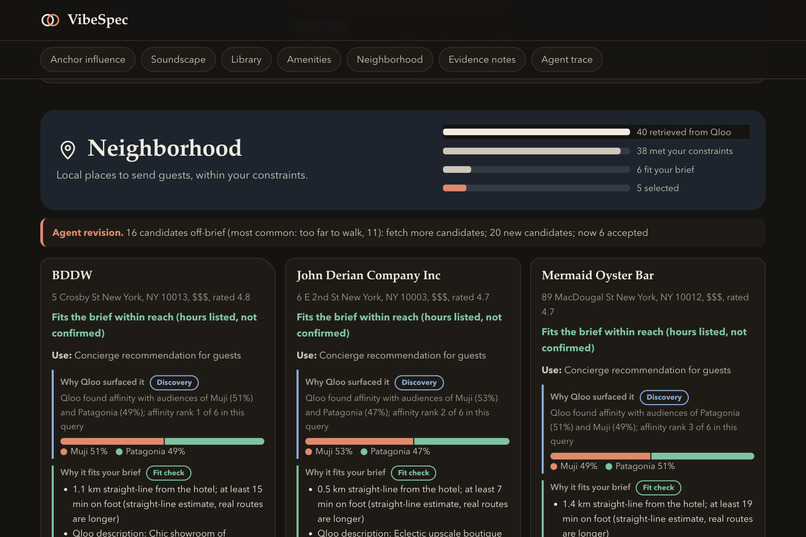Screen dimensions: 806x537
Task: Click the 5 Crosby St address line
Action: (151, 297)
